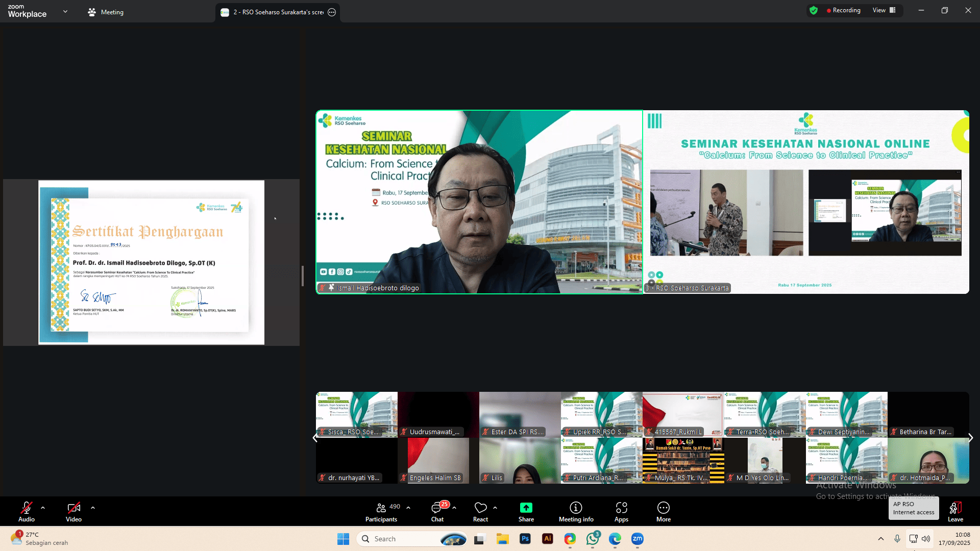Click the green encryption shield icon
This screenshot has height=551, width=980.
click(x=814, y=10)
